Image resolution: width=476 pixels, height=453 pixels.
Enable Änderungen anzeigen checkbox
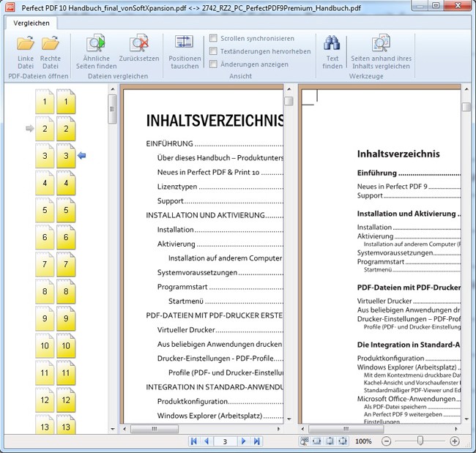(x=213, y=64)
